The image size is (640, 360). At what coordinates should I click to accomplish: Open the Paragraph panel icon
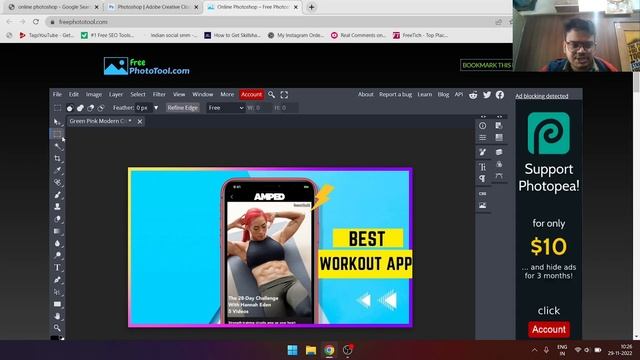point(482,178)
